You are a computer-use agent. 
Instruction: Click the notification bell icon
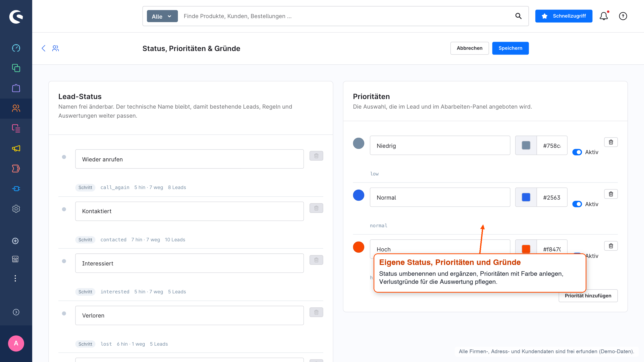[604, 16]
